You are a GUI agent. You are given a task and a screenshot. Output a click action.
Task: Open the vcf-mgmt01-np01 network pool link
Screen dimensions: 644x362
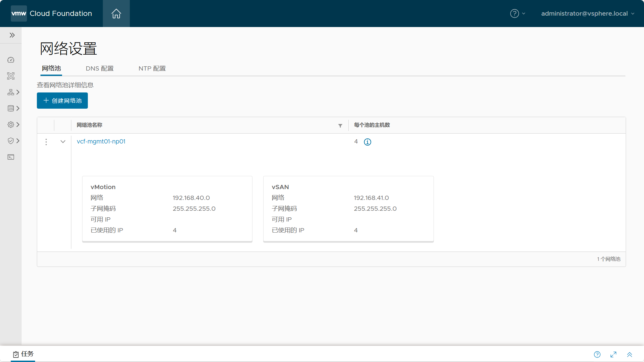tap(101, 141)
